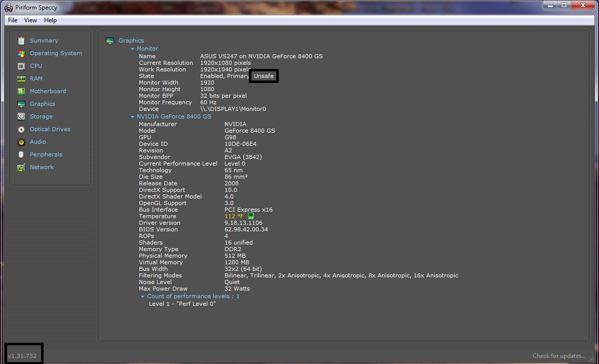Image resolution: width=599 pixels, height=364 pixels.
Task: Show the CPU section
Action: click(36, 66)
